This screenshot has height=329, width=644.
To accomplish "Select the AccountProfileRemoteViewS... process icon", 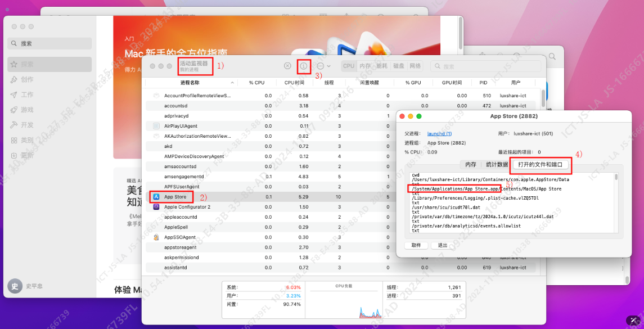I will [156, 96].
